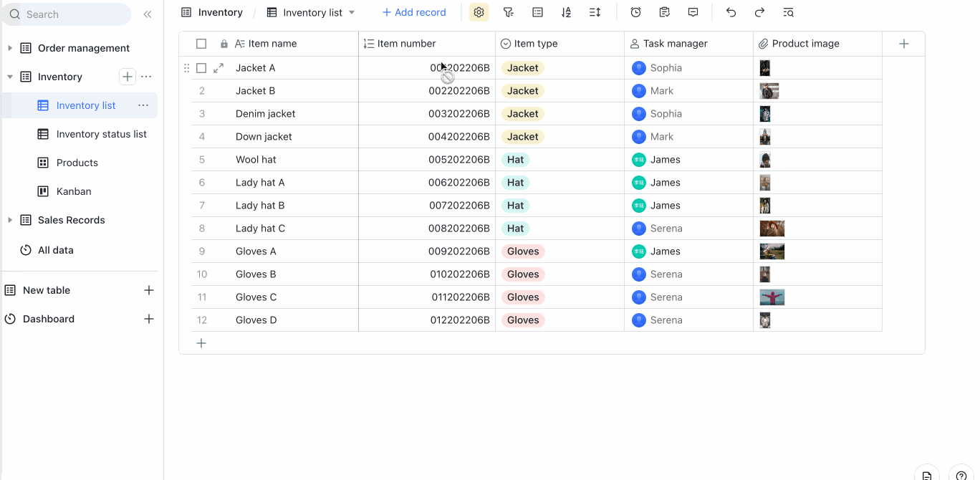Click the automation alarm clock icon
The height and width of the screenshot is (480, 980).
(635, 12)
